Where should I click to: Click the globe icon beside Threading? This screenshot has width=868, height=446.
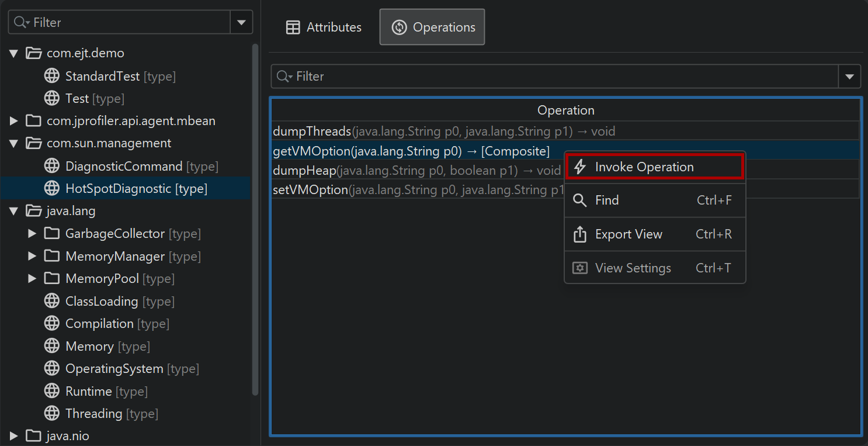pyautogui.click(x=52, y=414)
